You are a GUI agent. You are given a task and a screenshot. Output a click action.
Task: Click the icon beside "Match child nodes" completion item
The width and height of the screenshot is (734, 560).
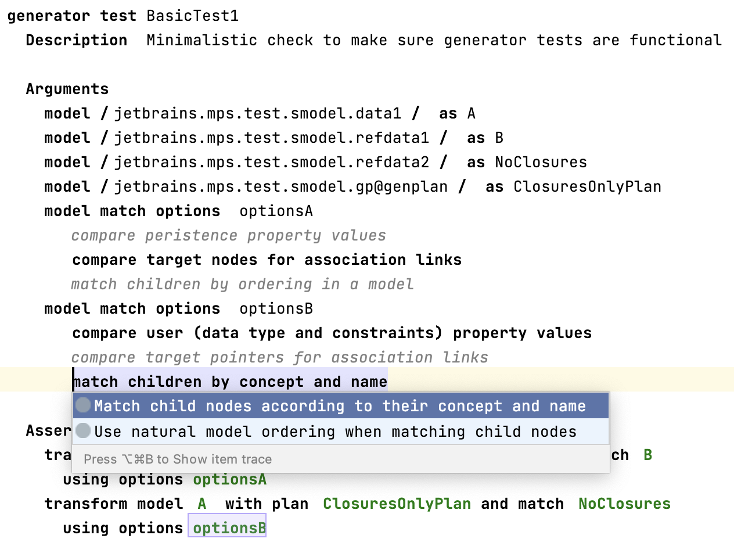pos(83,405)
